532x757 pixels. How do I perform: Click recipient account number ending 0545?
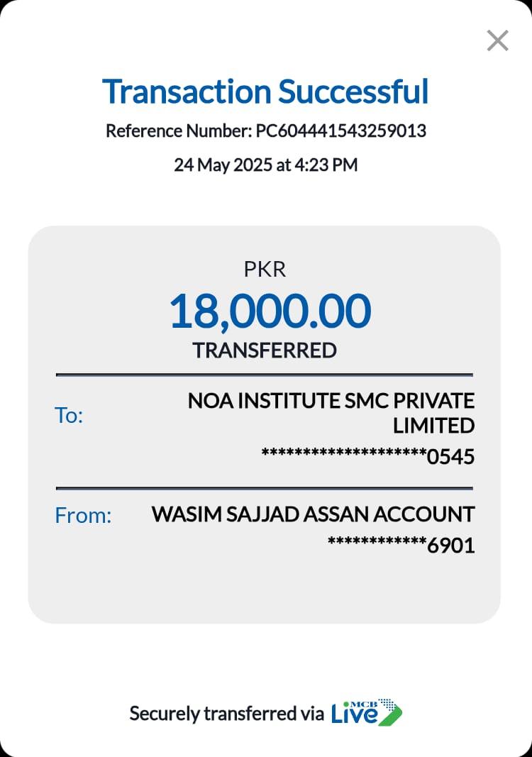click(368, 456)
